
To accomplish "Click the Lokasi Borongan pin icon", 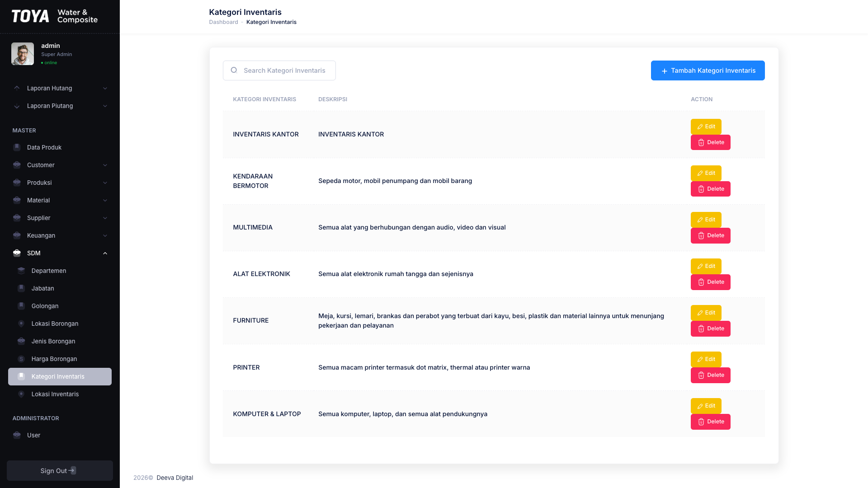I will click(21, 324).
